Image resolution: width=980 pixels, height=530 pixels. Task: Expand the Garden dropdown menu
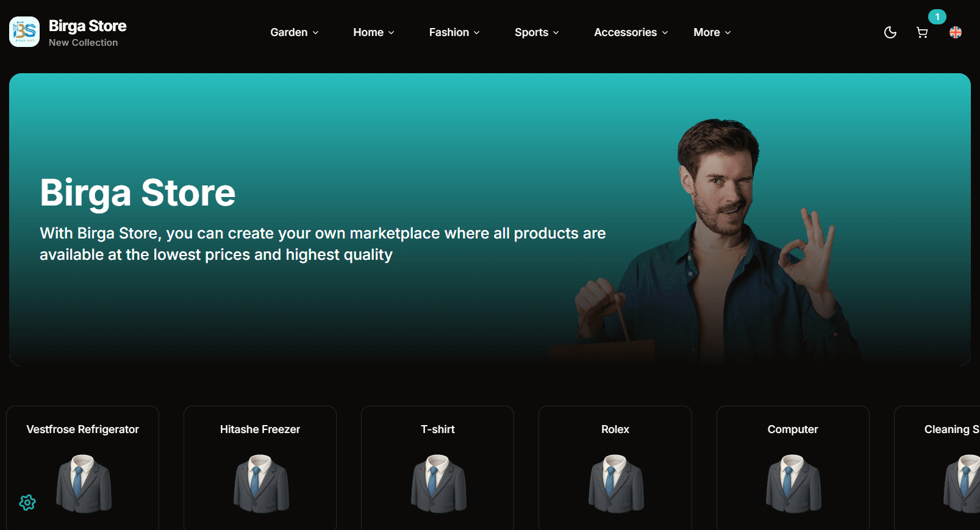click(x=295, y=32)
